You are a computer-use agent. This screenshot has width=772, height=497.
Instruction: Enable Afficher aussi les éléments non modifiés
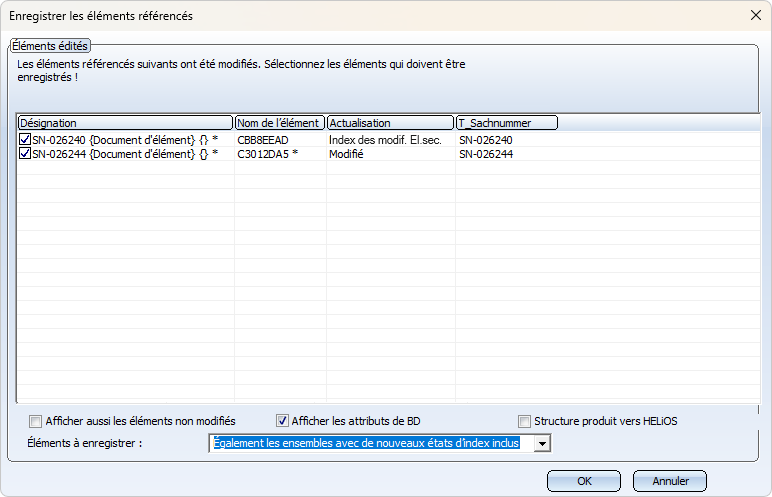coord(35,421)
